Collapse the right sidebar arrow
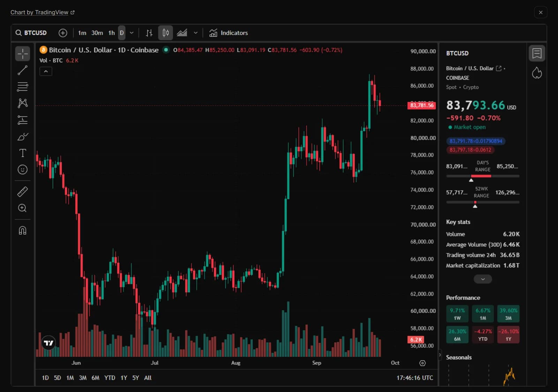 (440, 355)
